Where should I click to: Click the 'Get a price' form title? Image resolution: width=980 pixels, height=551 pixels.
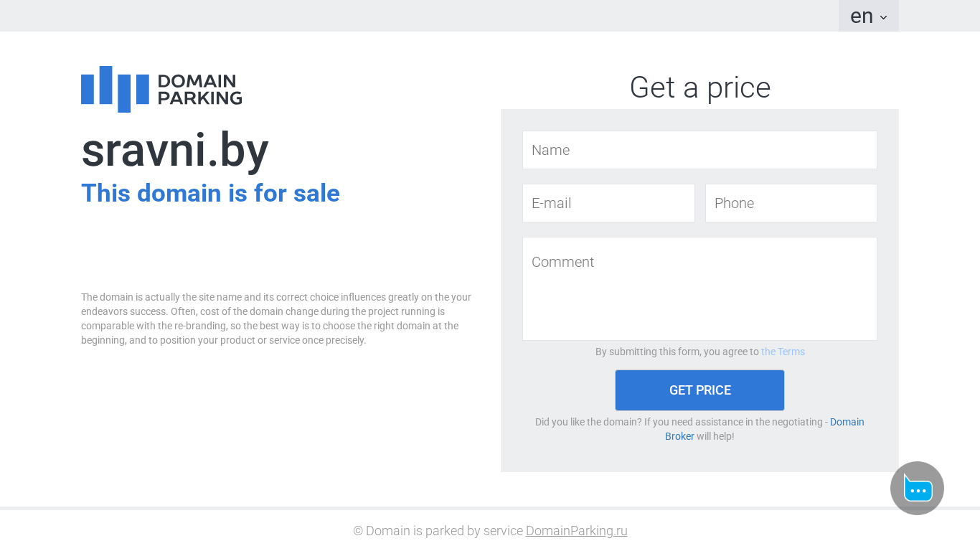(x=699, y=88)
